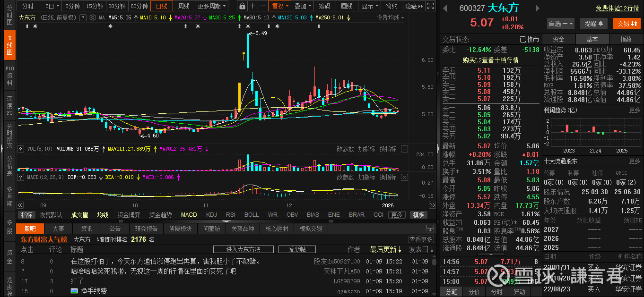Click 免费体验L2行情 link

[x=618, y=8]
